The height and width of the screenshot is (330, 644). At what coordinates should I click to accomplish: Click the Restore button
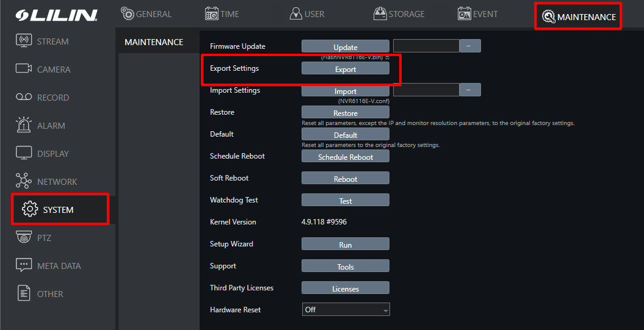tap(346, 112)
